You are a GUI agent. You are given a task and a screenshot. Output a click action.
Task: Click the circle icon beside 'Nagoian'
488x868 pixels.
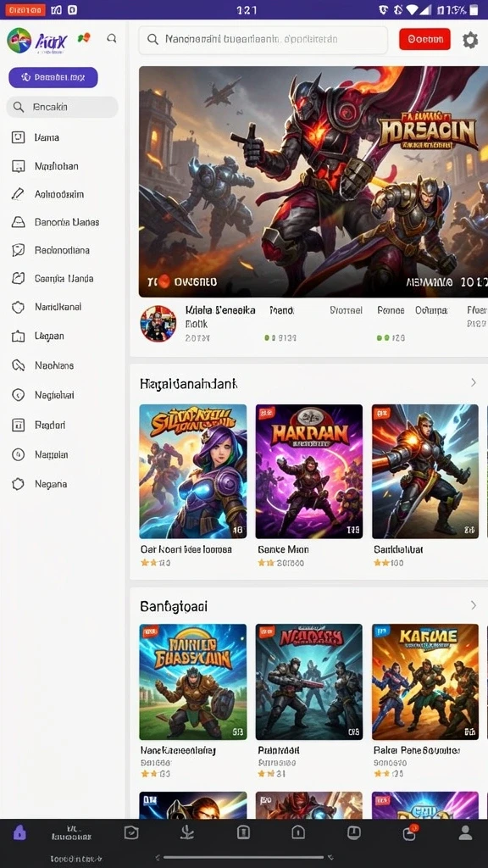click(19, 454)
